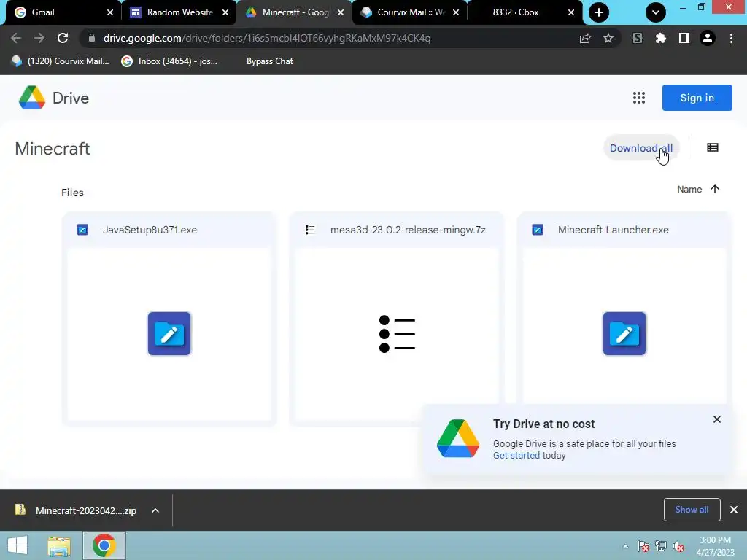The width and height of the screenshot is (747, 560).
Task: Close the 8332 - Cbox tab
Action: (x=571, y=12)
